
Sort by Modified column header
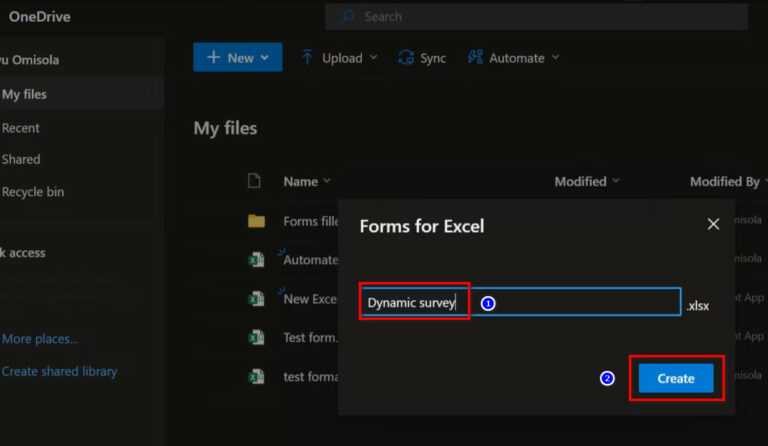[x=581, y=181]
